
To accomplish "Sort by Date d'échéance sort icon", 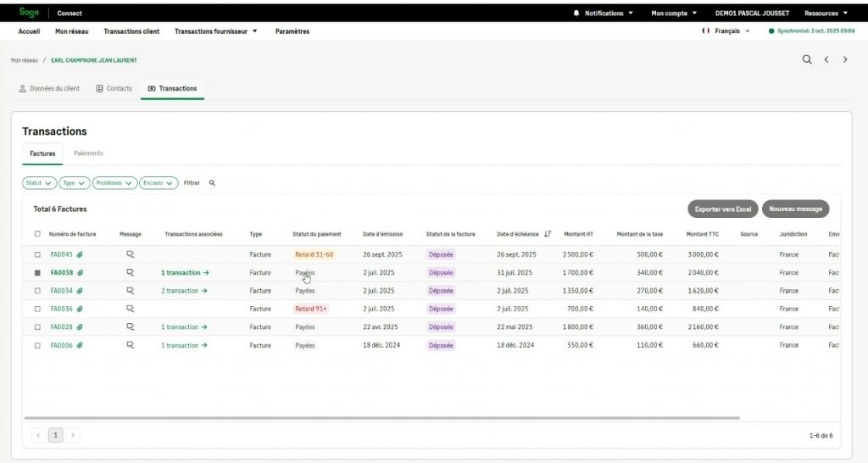I will 548,234.
